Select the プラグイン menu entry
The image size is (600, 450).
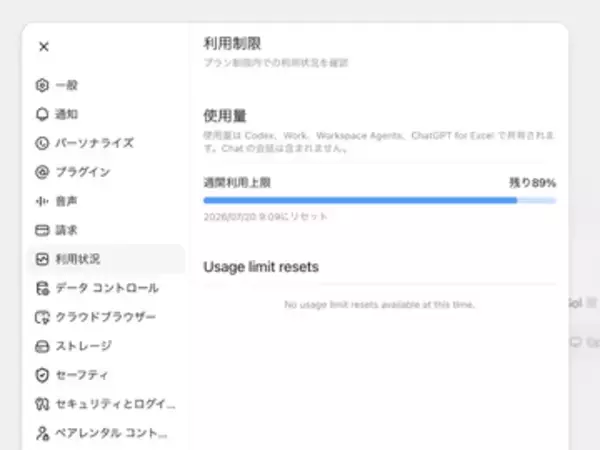[x=106, y=172]
